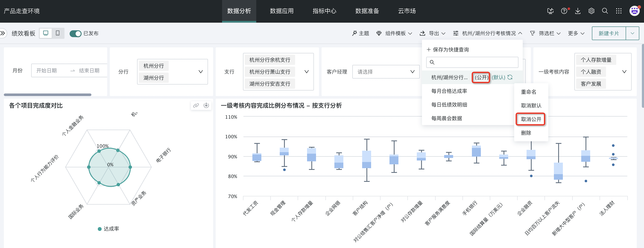
Task: Select 重命名 in context menu
Action: (x=531, y=92)
